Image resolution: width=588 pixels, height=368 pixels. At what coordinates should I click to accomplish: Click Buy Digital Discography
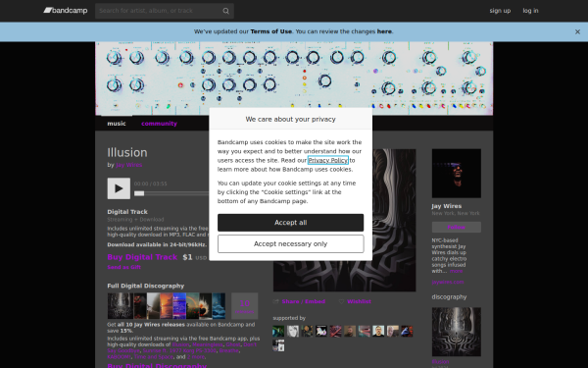point(157,365)
